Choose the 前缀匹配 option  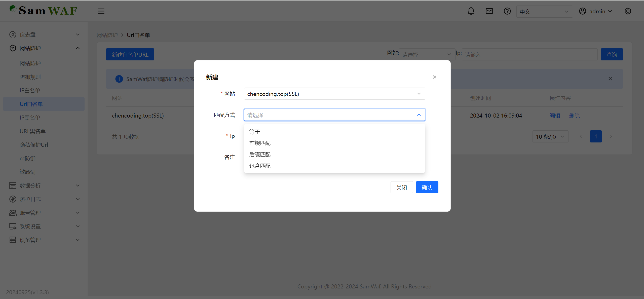tap(334, 143)
